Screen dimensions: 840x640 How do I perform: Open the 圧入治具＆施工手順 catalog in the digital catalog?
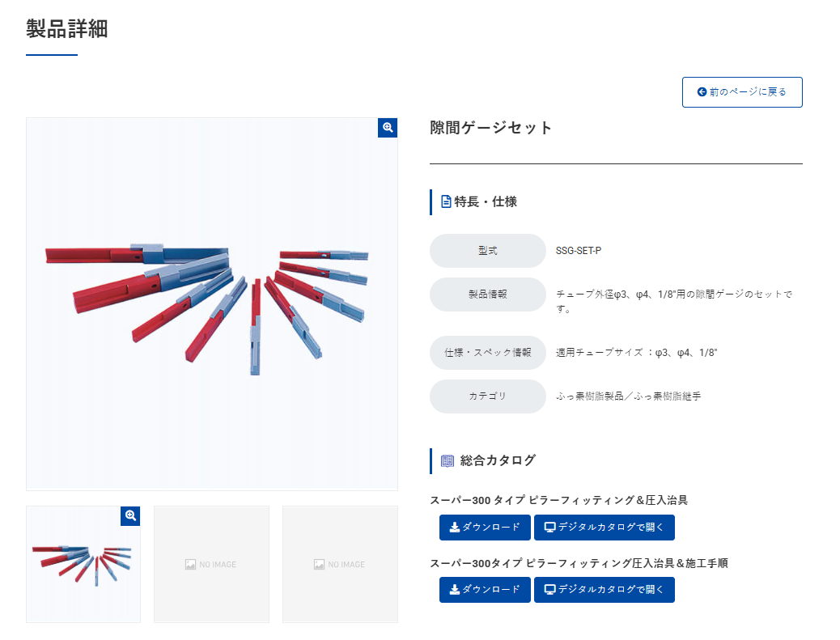pyautogui.click(x=605, y=590)
